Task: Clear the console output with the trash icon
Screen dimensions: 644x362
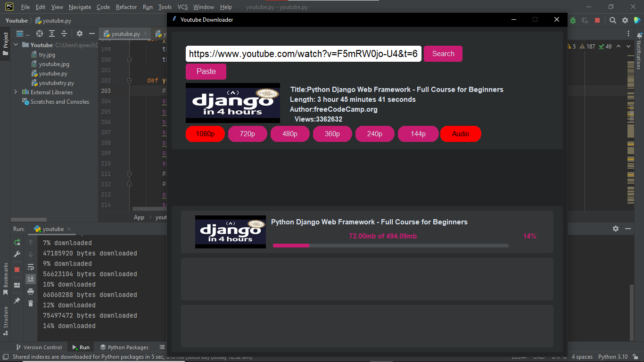Action: tap(31, 303)
